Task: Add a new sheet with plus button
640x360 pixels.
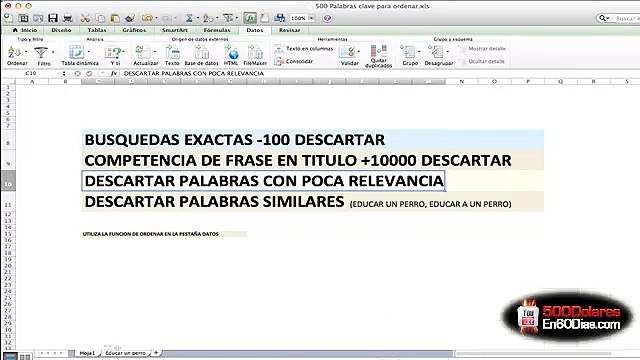Action: (156, 353)
